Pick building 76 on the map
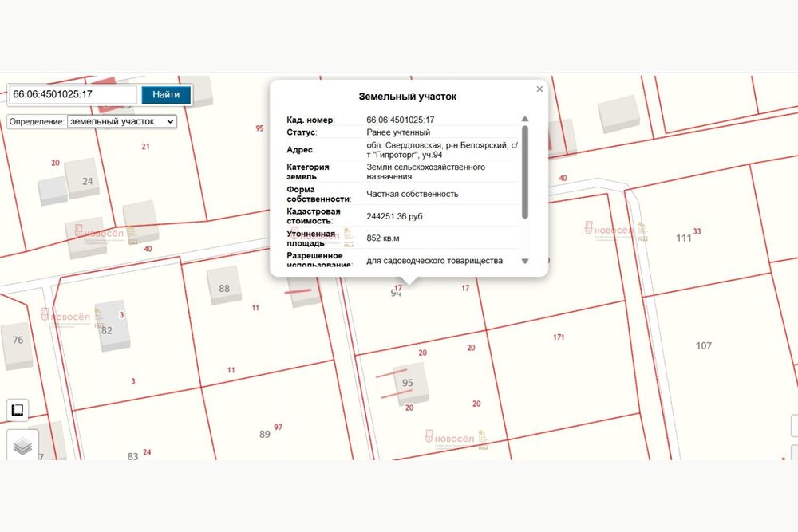This screenshot has height=532, width=798. (18, 343)
